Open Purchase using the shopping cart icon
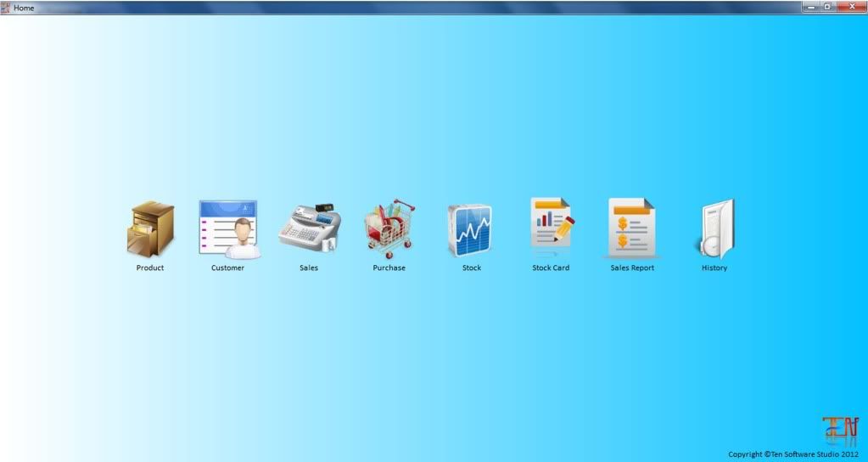Viewport: 868px width, 462px height. pos(389,228)
